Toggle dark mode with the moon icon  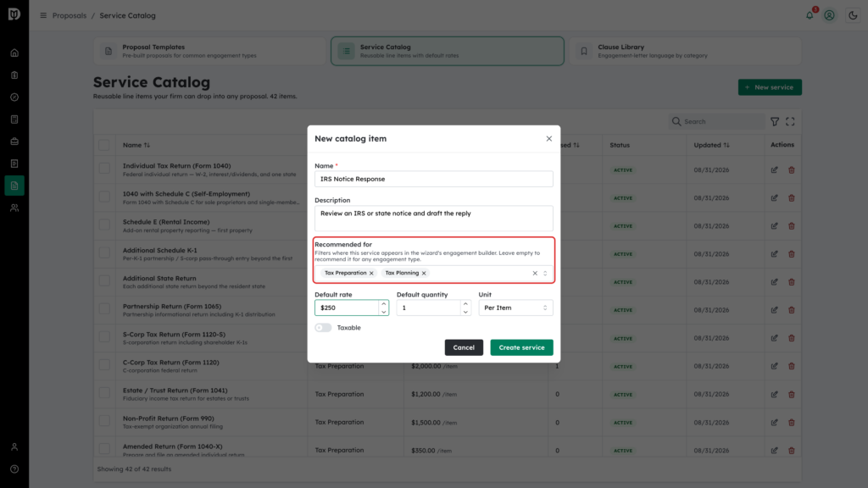click(853, 15)
